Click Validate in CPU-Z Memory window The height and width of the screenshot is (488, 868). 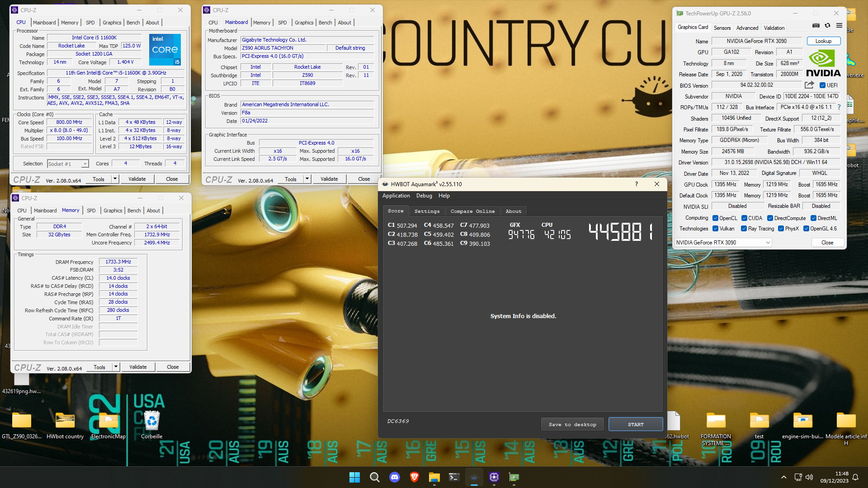pyautogui.click(x=138, y=367)
